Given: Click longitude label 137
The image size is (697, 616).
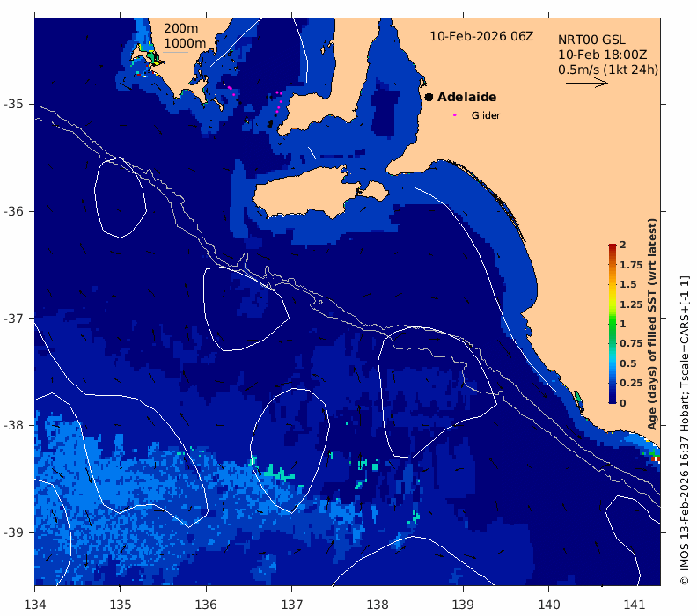Looking at the screenshot, I should click(292, 605).
